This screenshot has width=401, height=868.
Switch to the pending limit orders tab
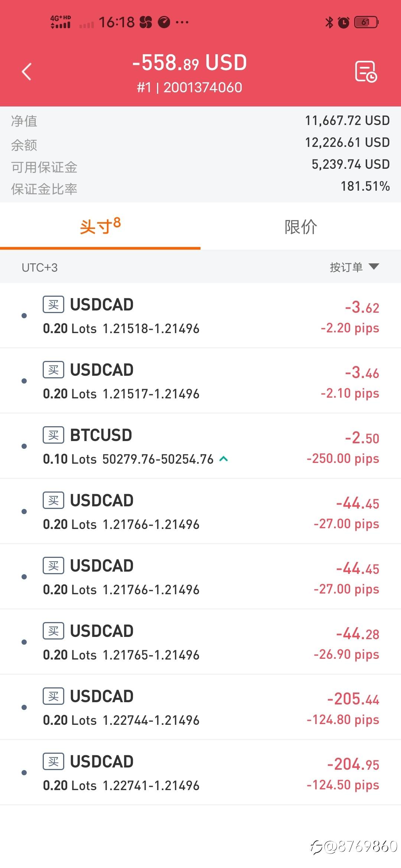(301, 227)
